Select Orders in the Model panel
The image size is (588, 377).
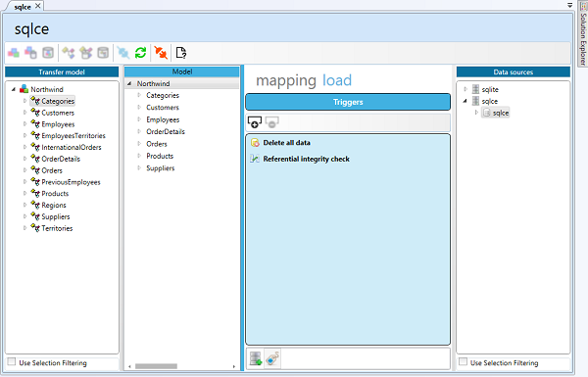pyautogui.click(x=157, y=144)
